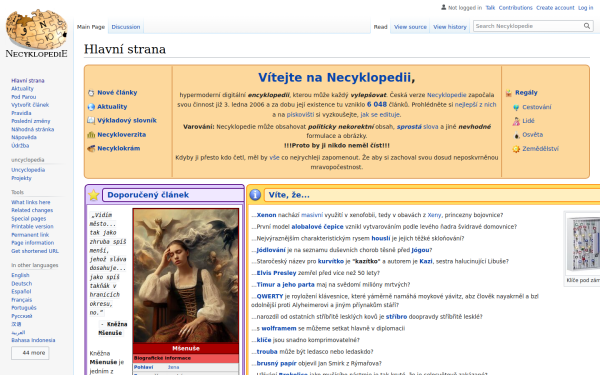Open Special pages link
600x375 pixels.
click(x=28, y=219)
